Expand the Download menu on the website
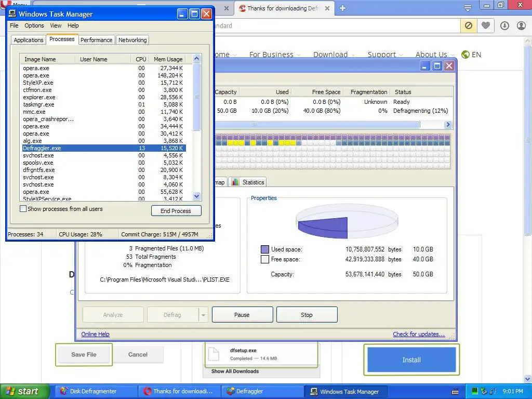This screenshot has width=532, height=399. pos(334,54)
